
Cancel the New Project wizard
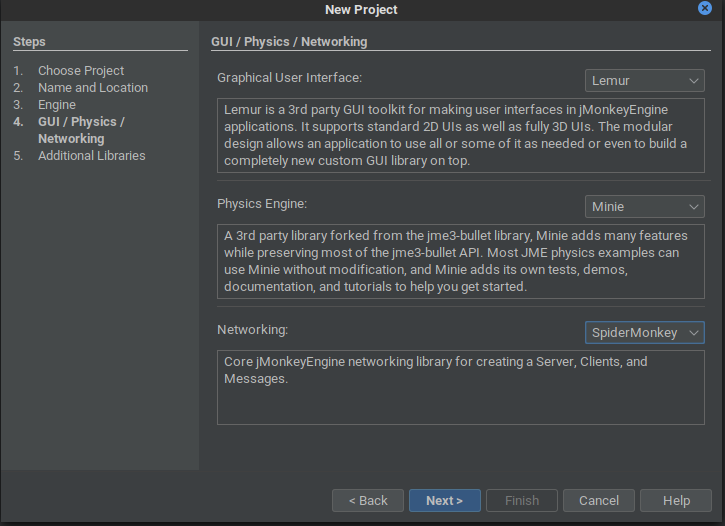click(599, 501)
